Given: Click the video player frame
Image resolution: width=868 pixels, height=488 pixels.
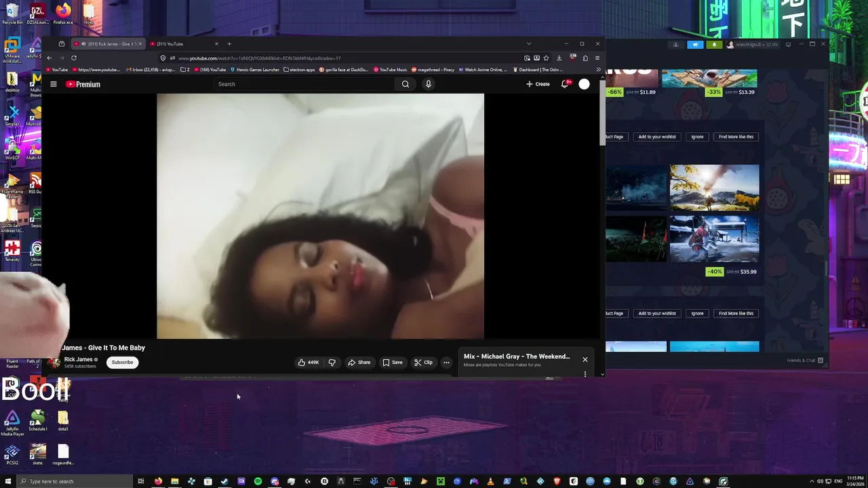Looking at the screenshot, I should [320, 216].
